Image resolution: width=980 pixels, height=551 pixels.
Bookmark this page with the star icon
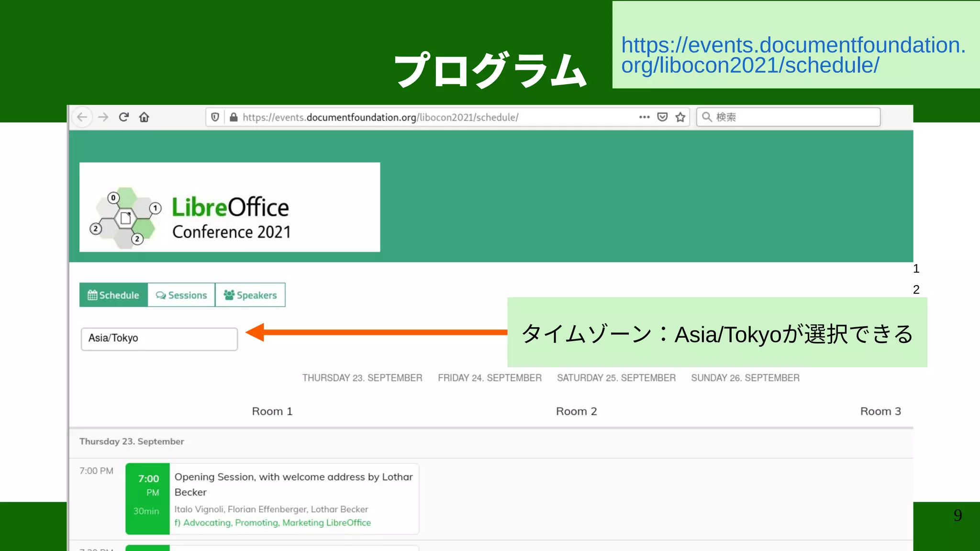tap(680, 117)
